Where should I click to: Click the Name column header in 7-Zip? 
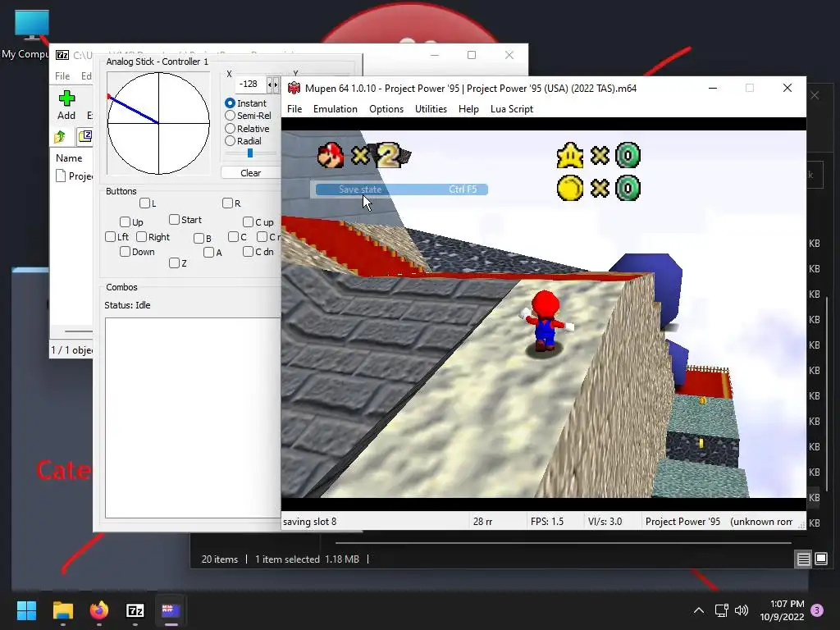[69, 158]
